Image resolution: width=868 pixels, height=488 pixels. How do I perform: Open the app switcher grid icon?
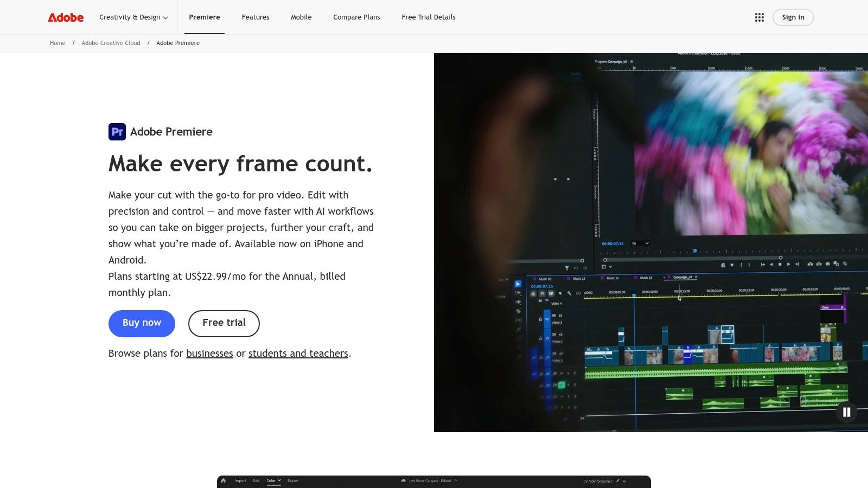(x=759, y=17)
